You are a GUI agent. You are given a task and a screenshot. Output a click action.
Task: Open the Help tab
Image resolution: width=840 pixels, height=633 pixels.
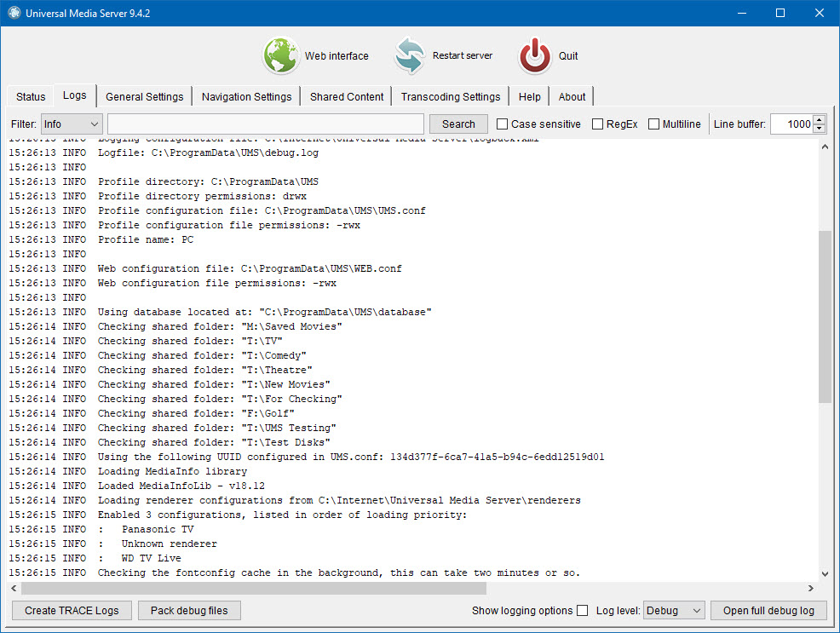pos(529,97)
